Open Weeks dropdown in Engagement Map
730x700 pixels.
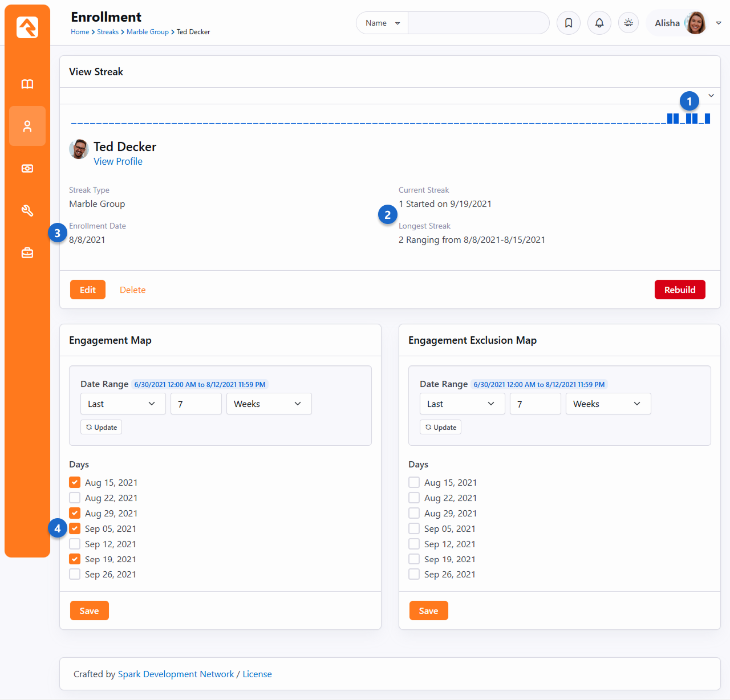[x=269, y=404]
